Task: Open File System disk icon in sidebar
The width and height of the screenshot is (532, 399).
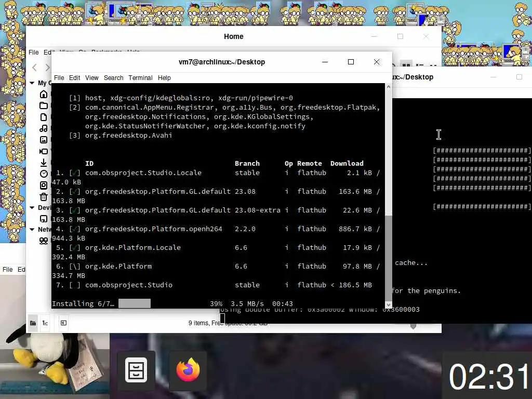Action: point(44,185)
